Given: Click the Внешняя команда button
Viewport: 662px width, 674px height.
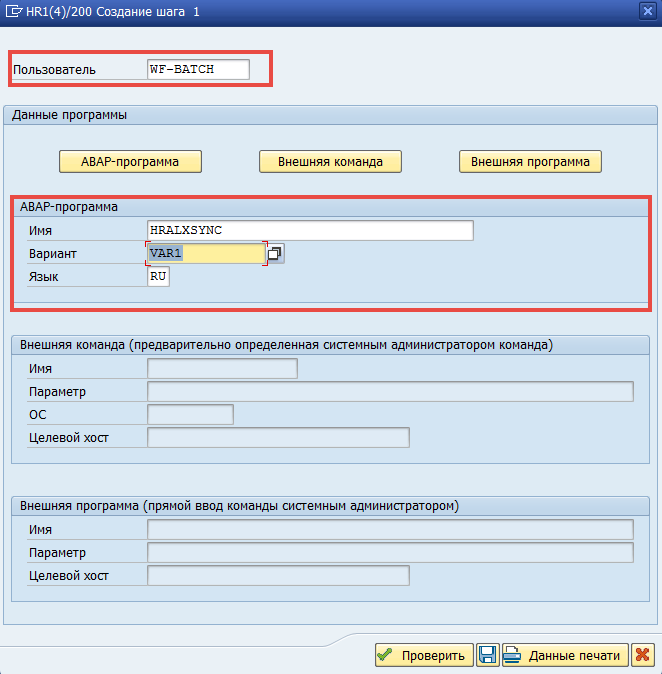Looking at the screenshot, I should click(330, 162).
